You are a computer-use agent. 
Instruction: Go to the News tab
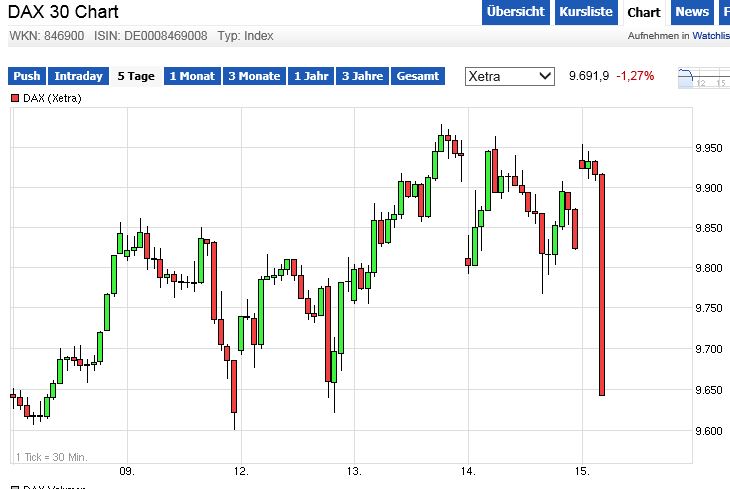tap(691, 12)
